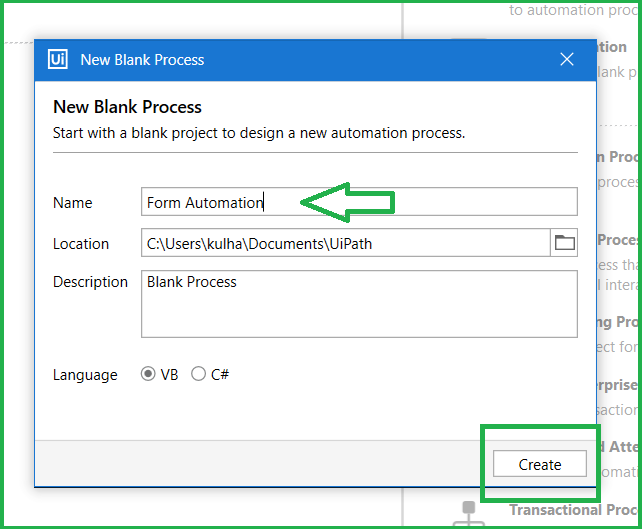The image size is (642, 529).
Task: Click the Language label
Action: click(85, 375)
